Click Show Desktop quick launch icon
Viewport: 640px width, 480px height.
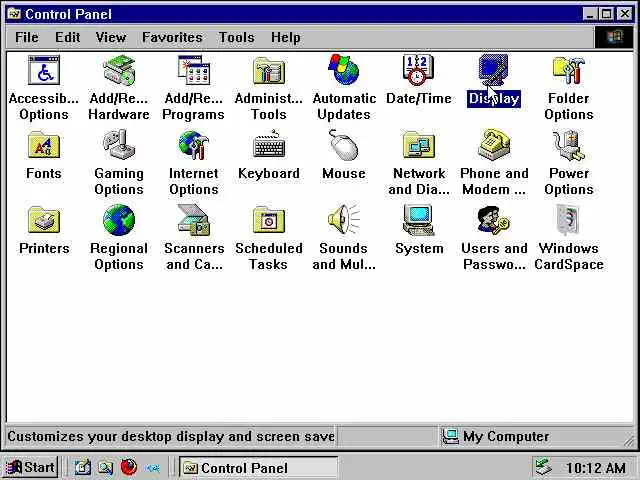[x=82, y=467]
